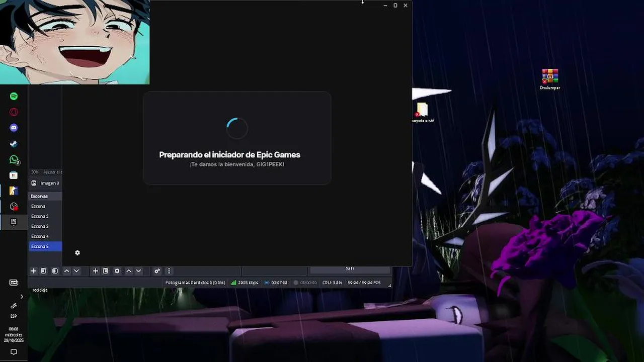Screen dimensions: 644x362
Task: Click the settings gear in Epic window
Action: coord(77,253)
